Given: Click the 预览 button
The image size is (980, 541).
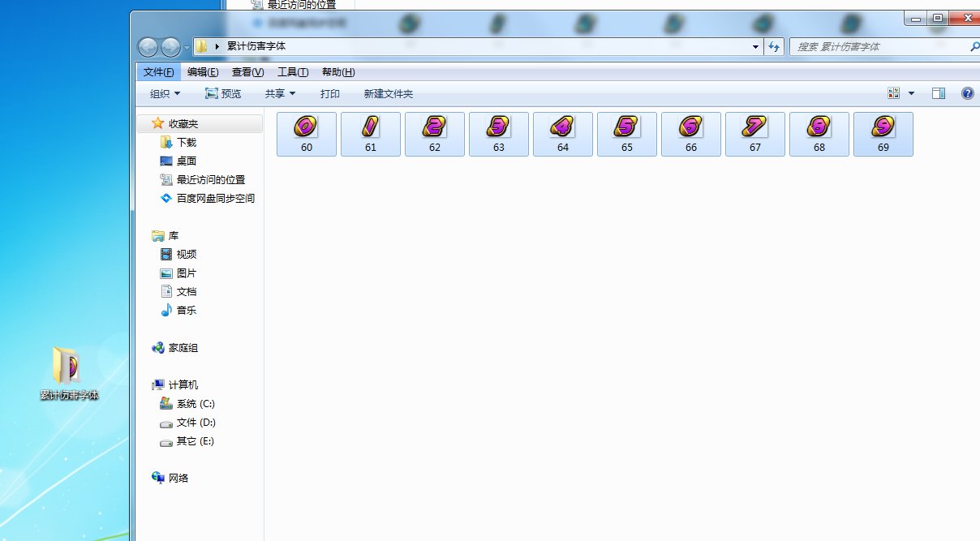Looking at the screenshot, I should pyautogui.click(x=223, y=94).
